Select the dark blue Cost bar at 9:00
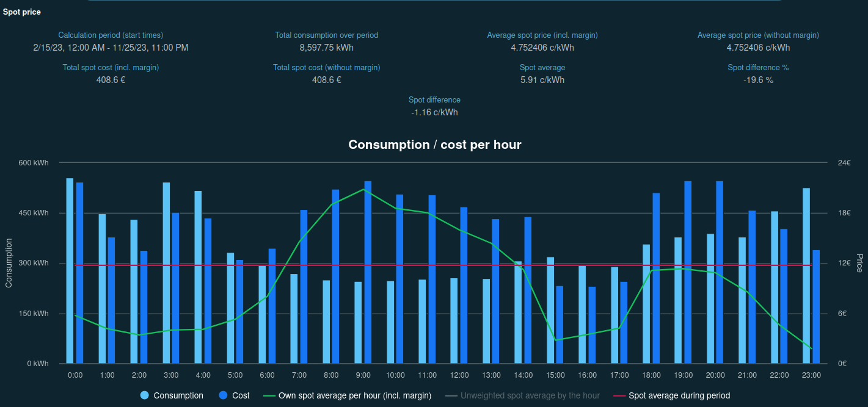Screen dimensions: 868x407 click(368, 273)
